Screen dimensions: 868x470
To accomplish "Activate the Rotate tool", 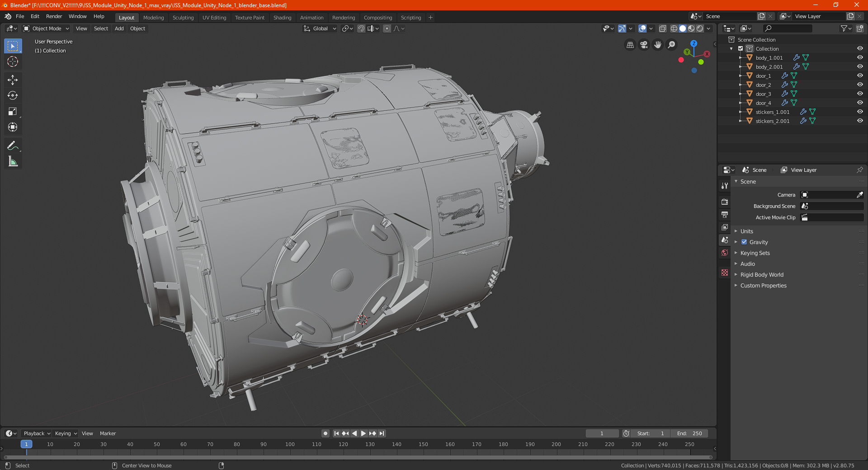I will pyautogui.click(x=13, y=95).
